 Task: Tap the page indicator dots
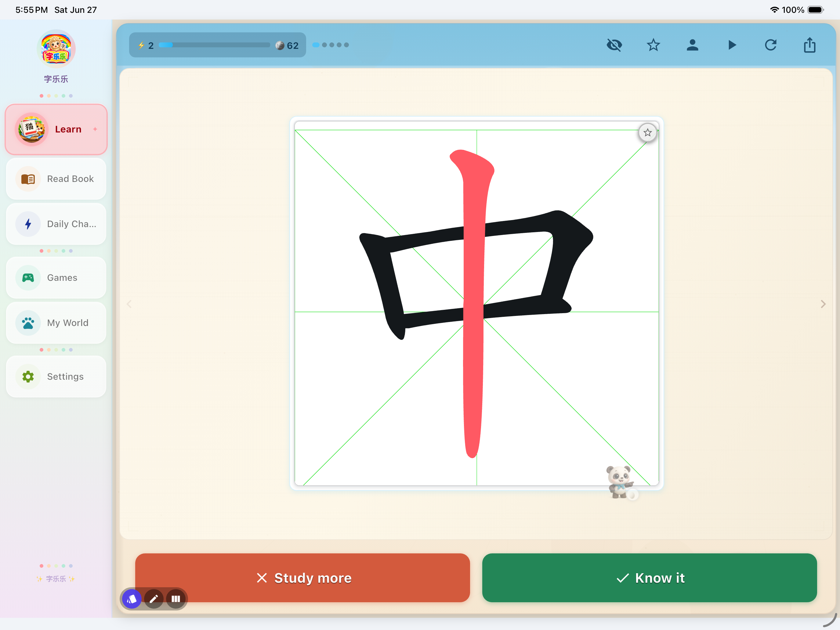click(330, 45)
